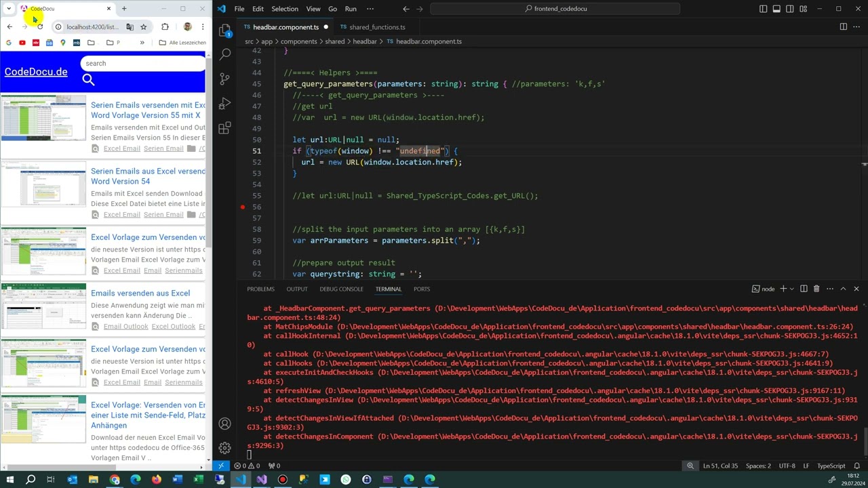Screen dimensions: 868x488
Task: Open errors and warnings indicator in status bar
Action: (x=248, y=466)
